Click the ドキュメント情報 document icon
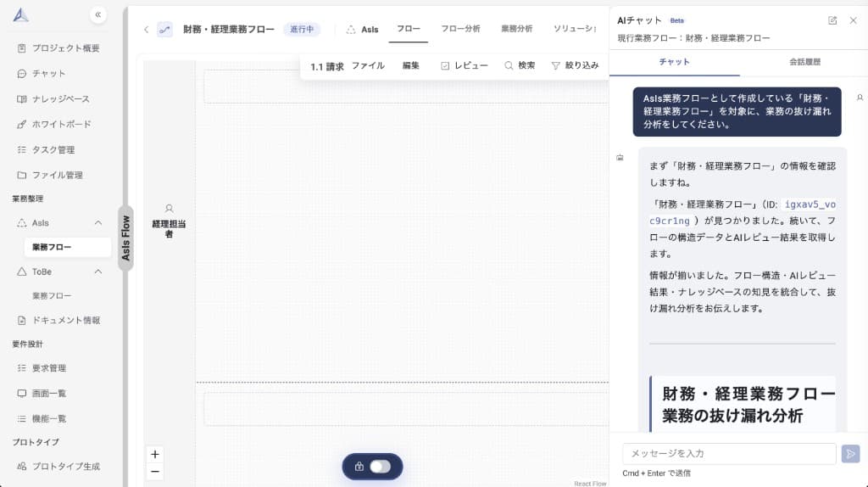Image resolution: width=868 pixels, height=487 pixels. [21, 320]
